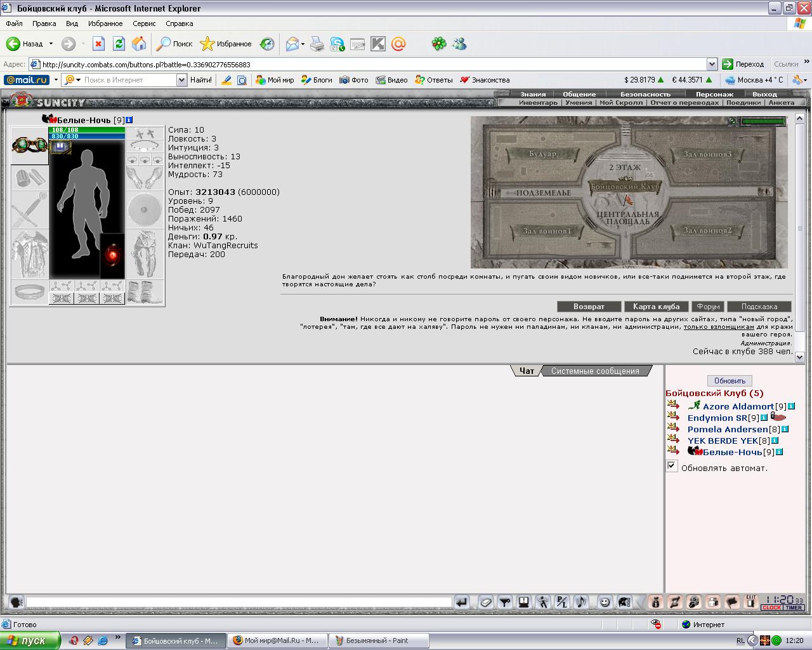Click the equipped goggles helmet slot

(29, 145)
